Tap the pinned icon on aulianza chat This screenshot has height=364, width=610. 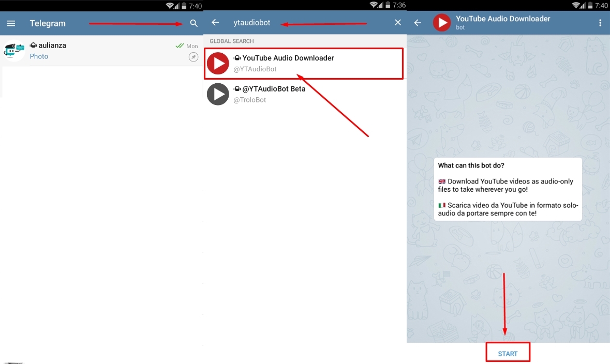[194, 57]
